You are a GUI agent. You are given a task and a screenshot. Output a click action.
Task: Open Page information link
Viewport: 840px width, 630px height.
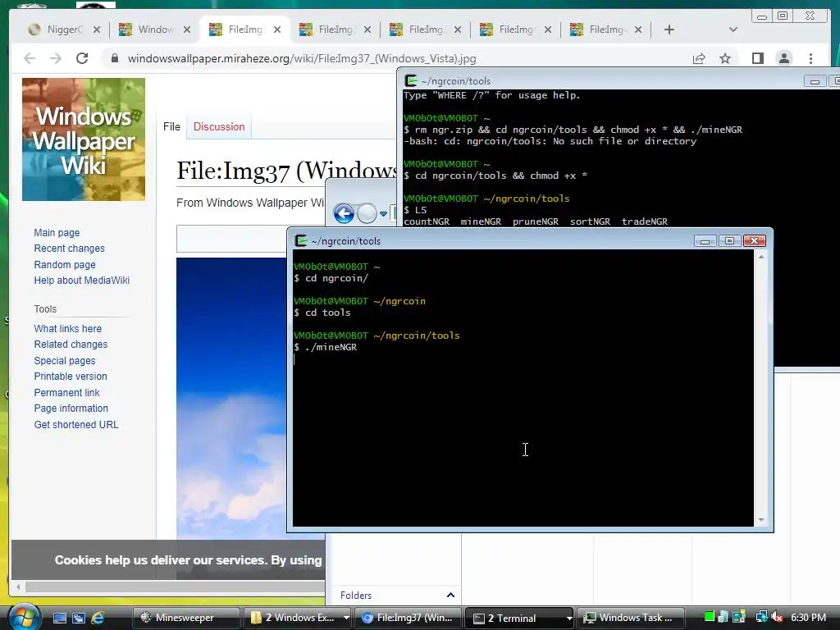[71, 409]
